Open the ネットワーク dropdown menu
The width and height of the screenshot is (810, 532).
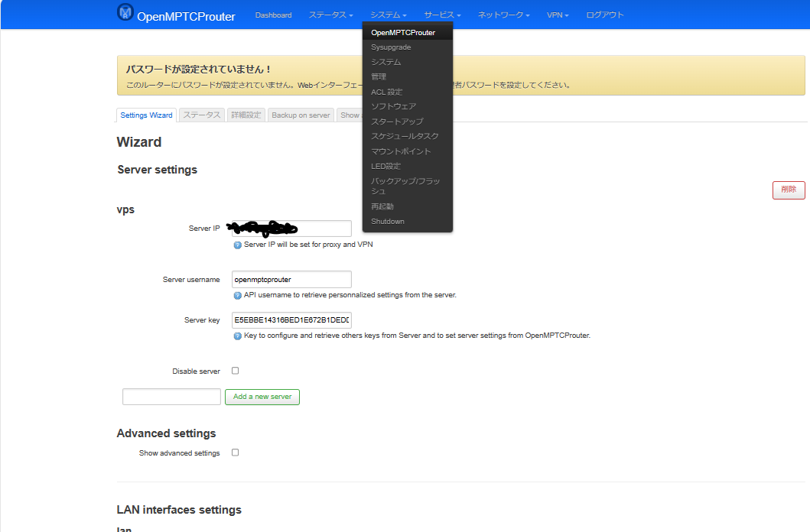click(503, 15)
